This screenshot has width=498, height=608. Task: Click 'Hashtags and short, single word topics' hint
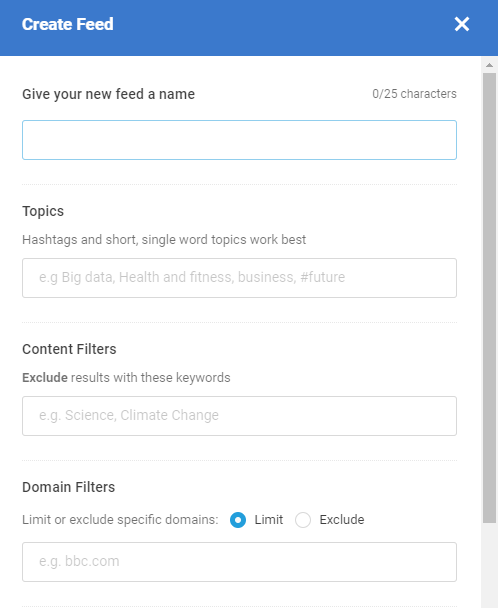[164, 240]
